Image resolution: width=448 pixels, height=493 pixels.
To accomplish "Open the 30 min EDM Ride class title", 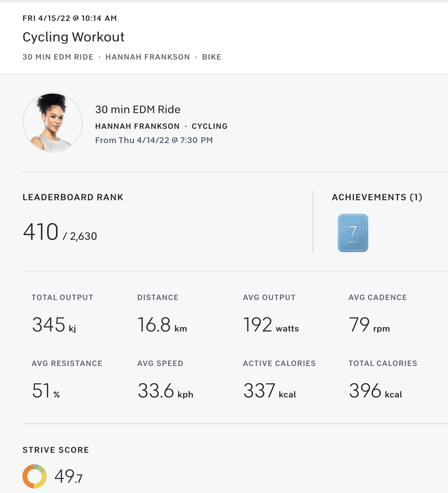I will point(138,109).
